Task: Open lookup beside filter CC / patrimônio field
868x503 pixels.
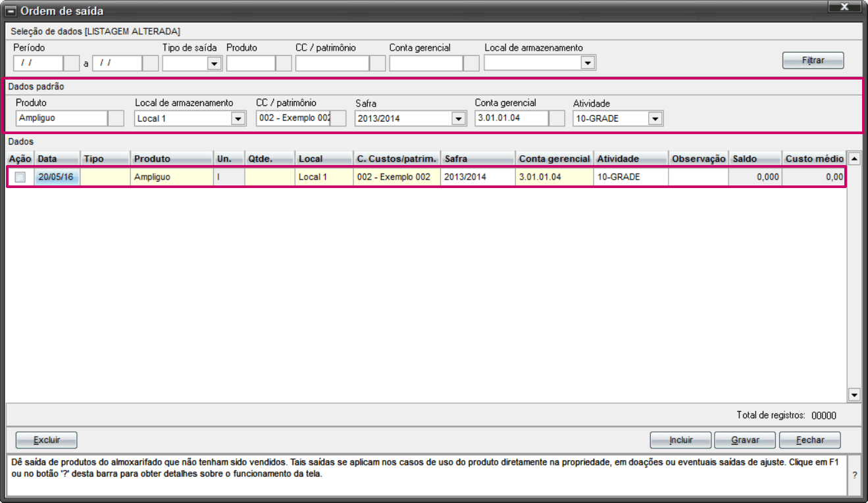Action: pyautogui.click(x=378, y=63)
